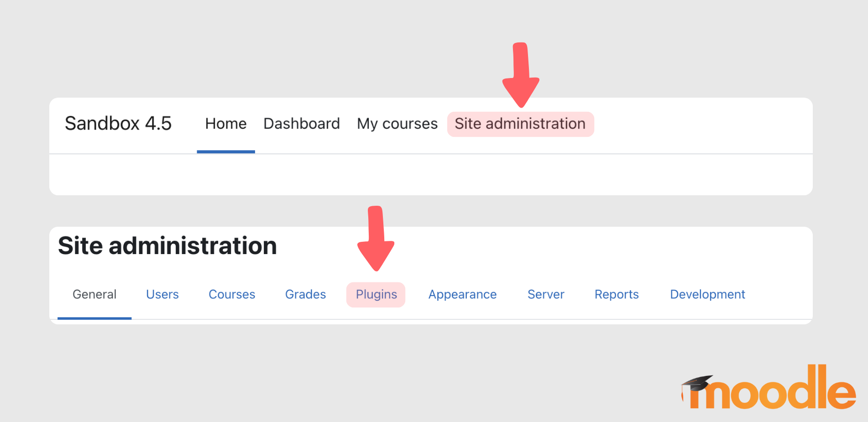Switch to the Appearance tab
This screenshot has height=422, width=868.
462,295
